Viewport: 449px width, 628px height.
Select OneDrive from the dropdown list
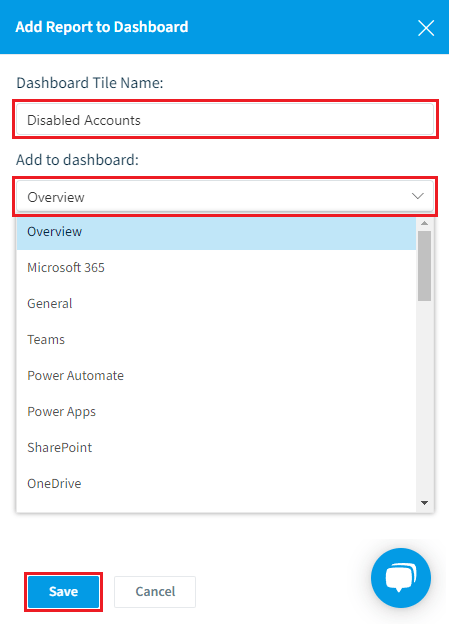216,483
